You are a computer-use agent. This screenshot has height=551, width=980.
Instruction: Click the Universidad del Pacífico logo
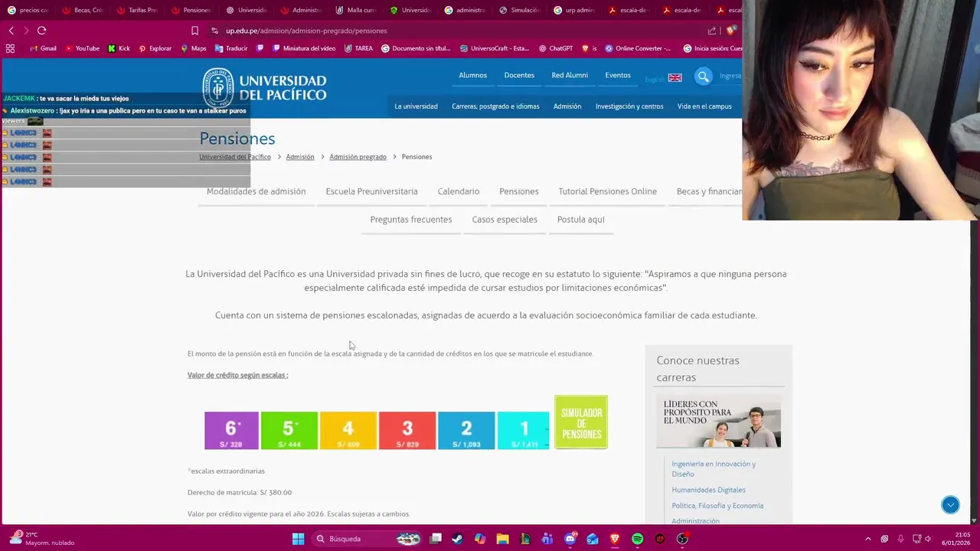pos(264,87)
